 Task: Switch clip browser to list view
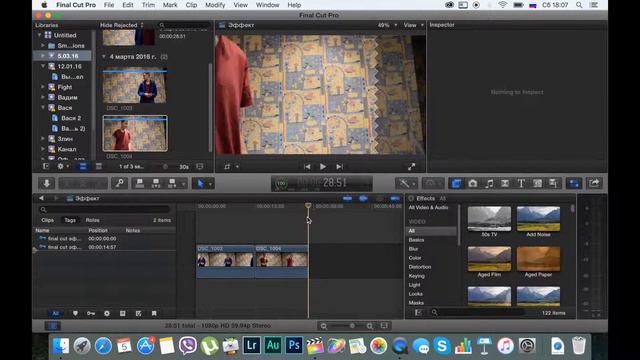tap(98, 167)
